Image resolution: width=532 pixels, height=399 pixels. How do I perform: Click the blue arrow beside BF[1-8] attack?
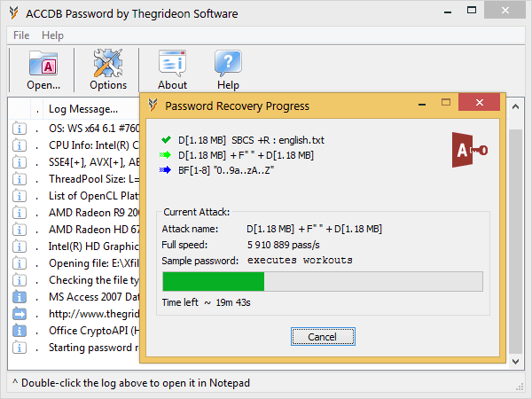pos(165,169)
